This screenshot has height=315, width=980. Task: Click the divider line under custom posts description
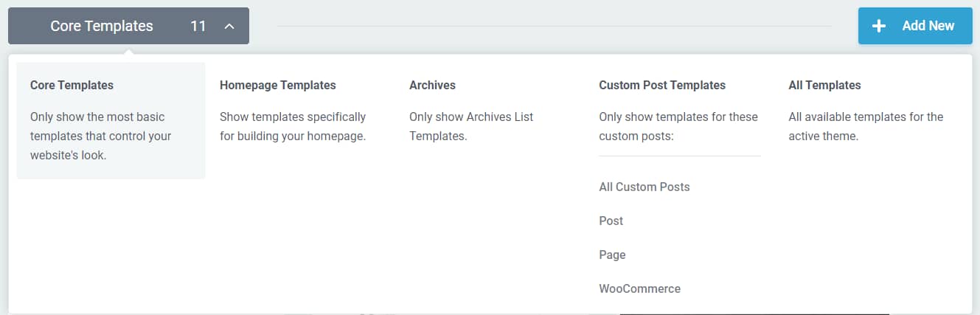coord(680,156)
